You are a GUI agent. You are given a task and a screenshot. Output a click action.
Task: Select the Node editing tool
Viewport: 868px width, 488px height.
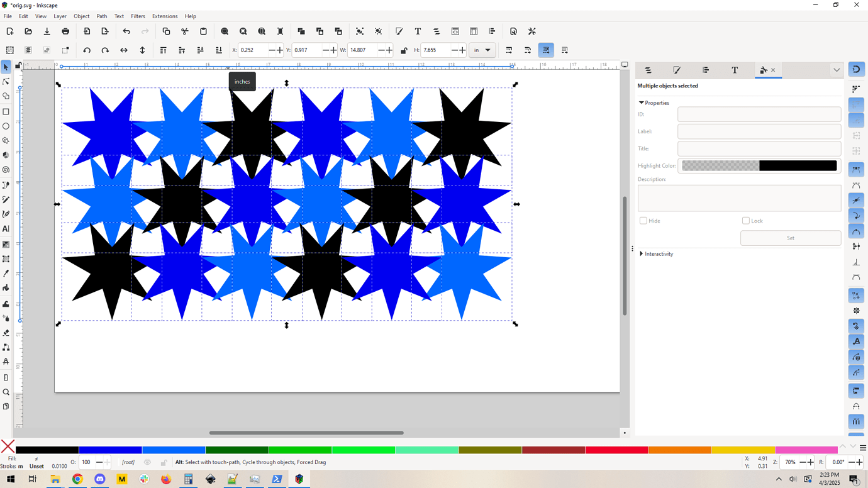(x=6, y=82)
